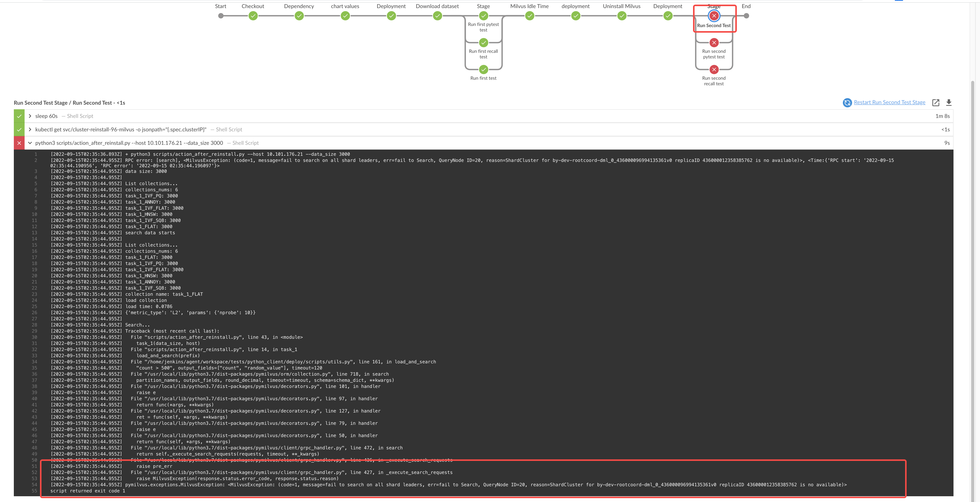
Task: Select the Checkout stage success checkmark
Action: [253, 16]
